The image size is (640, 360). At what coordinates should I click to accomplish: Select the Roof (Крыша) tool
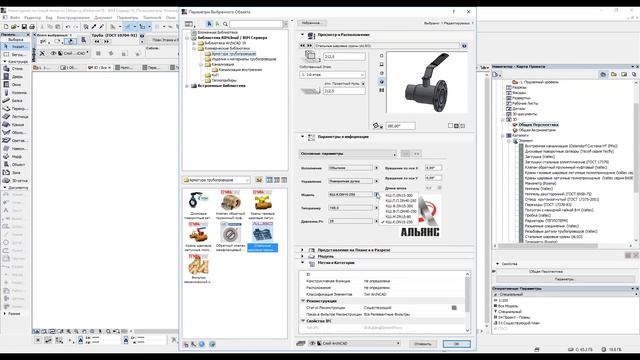coord(15,124)
